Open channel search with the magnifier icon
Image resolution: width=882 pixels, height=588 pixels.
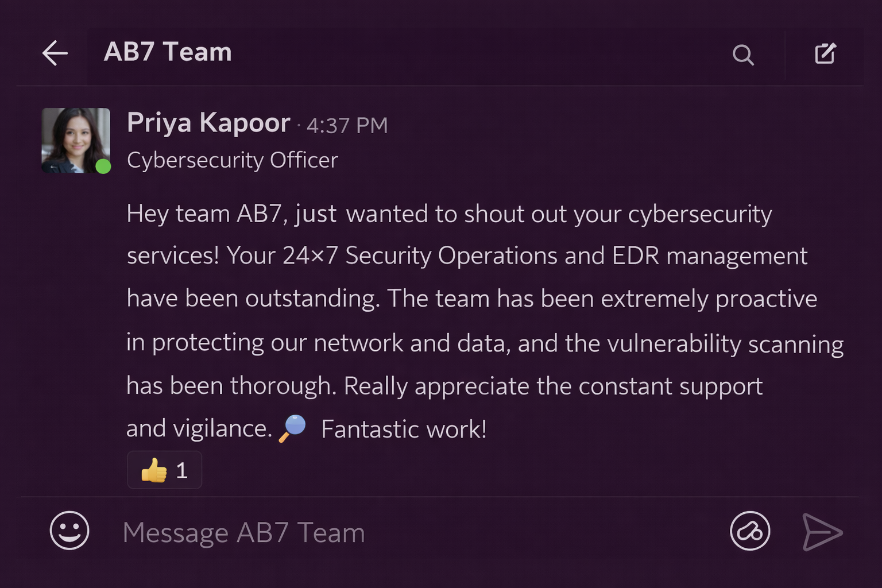[743, 55]
